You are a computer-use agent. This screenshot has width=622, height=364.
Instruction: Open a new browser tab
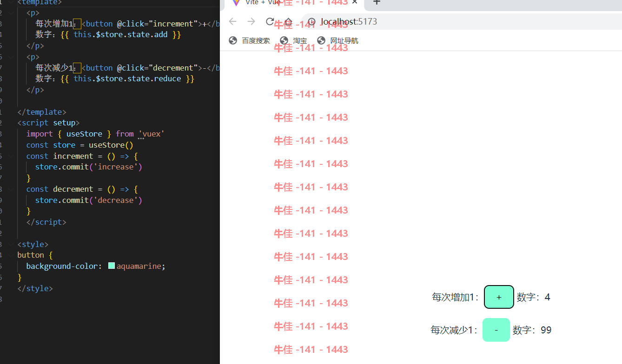(x=377, y=2)
